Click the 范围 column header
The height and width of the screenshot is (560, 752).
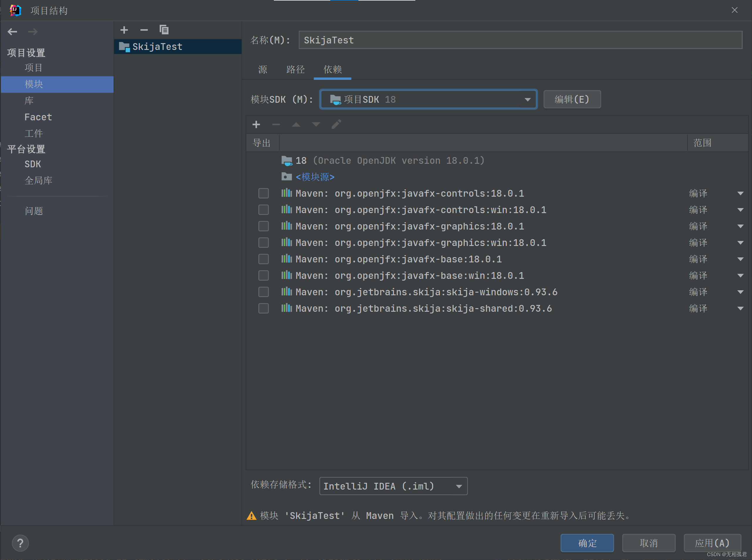pyautogui.click(x=717, y=143)
